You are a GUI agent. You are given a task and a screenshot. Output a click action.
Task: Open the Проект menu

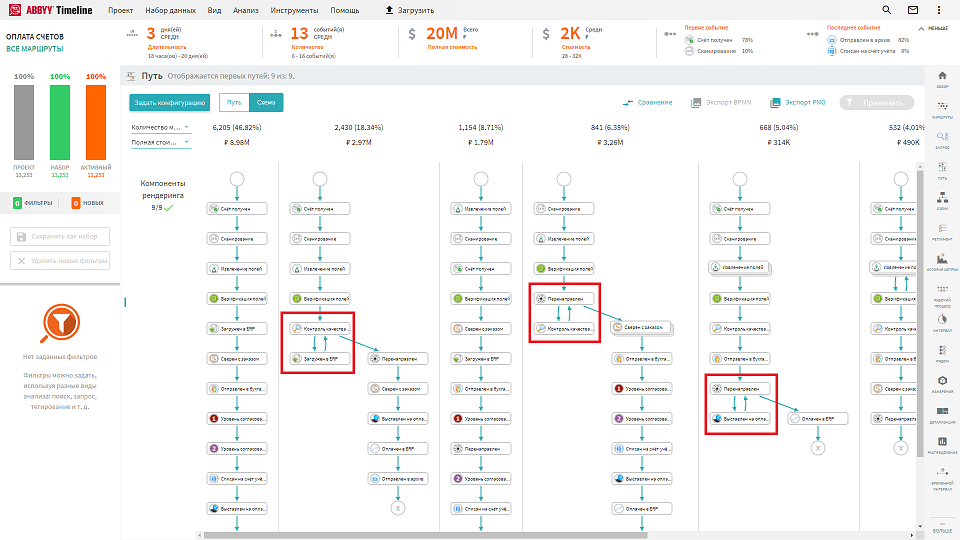(121, 10)
